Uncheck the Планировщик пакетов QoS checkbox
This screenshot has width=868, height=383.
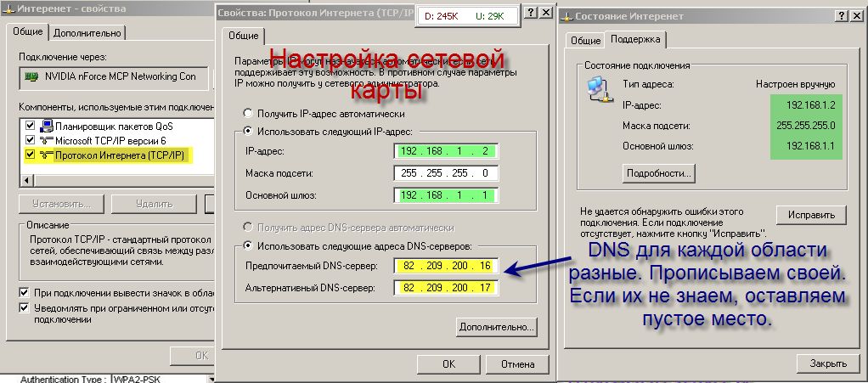[x=31, y=126]
